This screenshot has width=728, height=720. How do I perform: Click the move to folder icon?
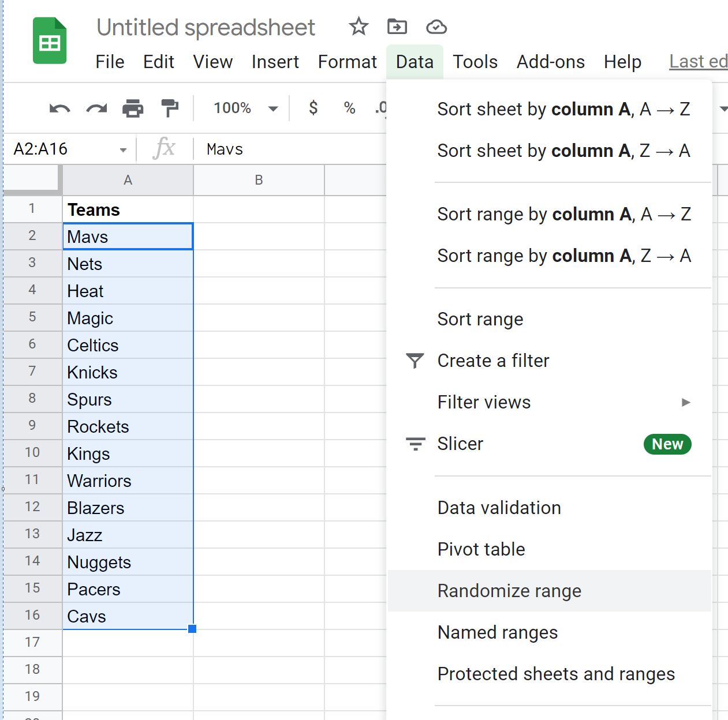pos(397,27)
